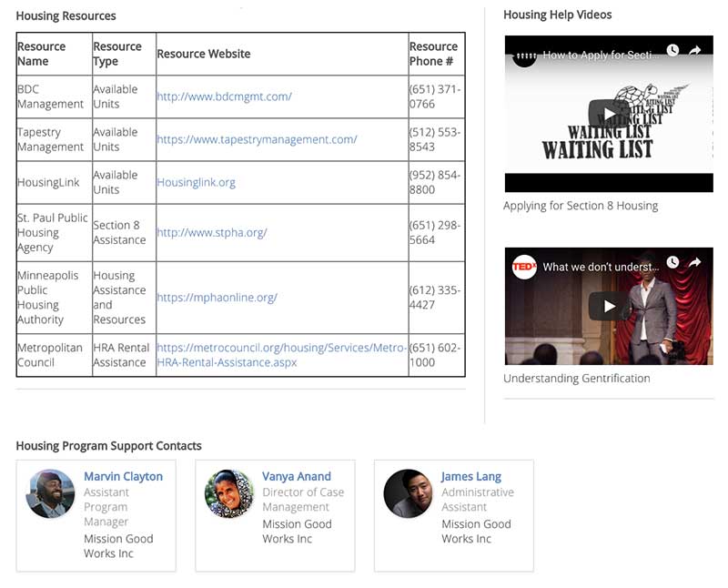This screenshot has height=588, width=728.
Task: Open the mphaonline.org link
Action: pos(217,298)
